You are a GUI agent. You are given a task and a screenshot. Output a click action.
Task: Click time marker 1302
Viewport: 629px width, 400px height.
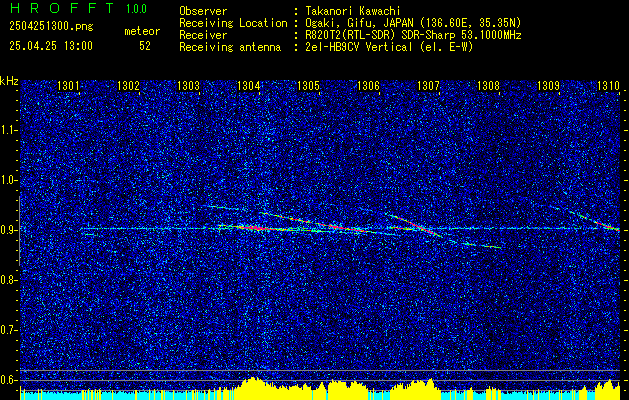tap(128, 86)
